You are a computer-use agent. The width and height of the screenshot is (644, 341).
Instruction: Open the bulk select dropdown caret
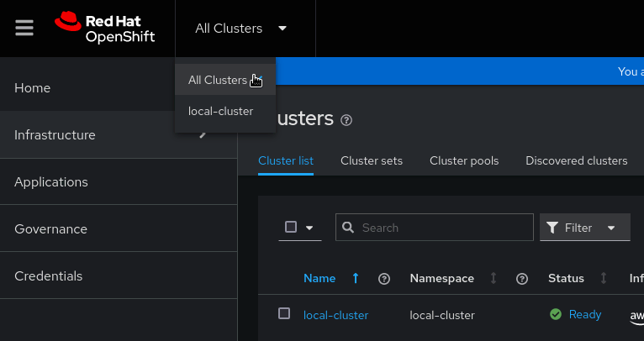(x=309, y=228)
